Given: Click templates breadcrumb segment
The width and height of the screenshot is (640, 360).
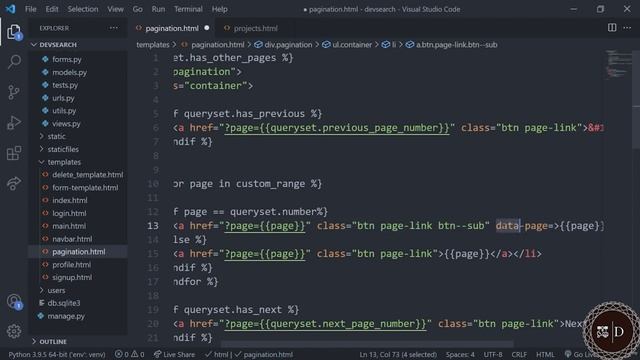Looking at the screenshot, I should point(153,44).
